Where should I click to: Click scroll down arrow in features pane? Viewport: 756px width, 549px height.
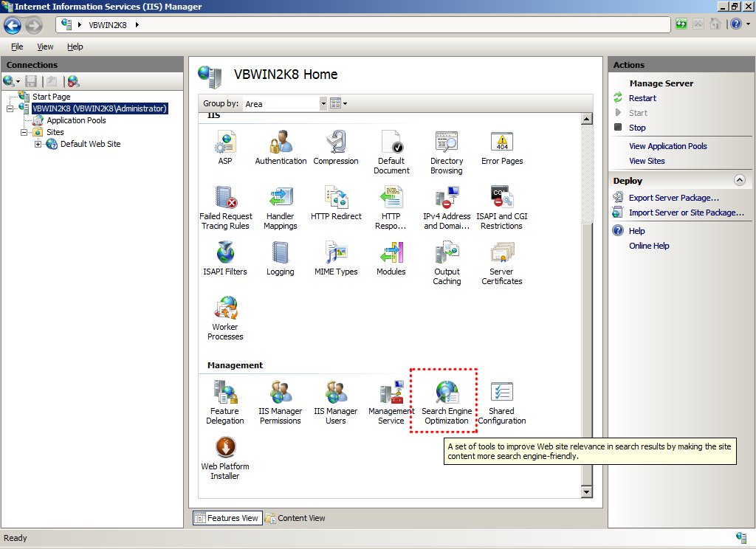point(586,492)
